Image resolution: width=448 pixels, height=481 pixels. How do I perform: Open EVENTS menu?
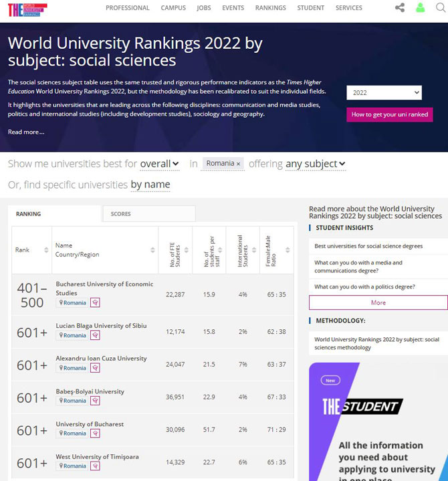[233, 8]
